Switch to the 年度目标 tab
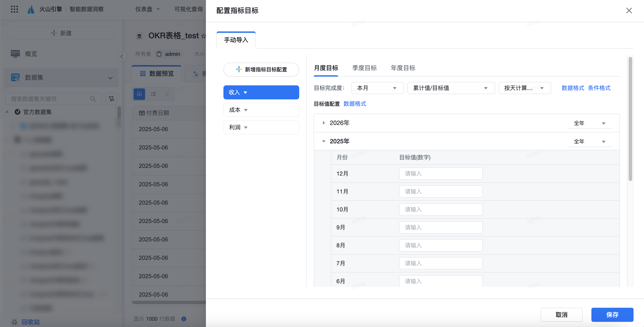 coord(403,68)
